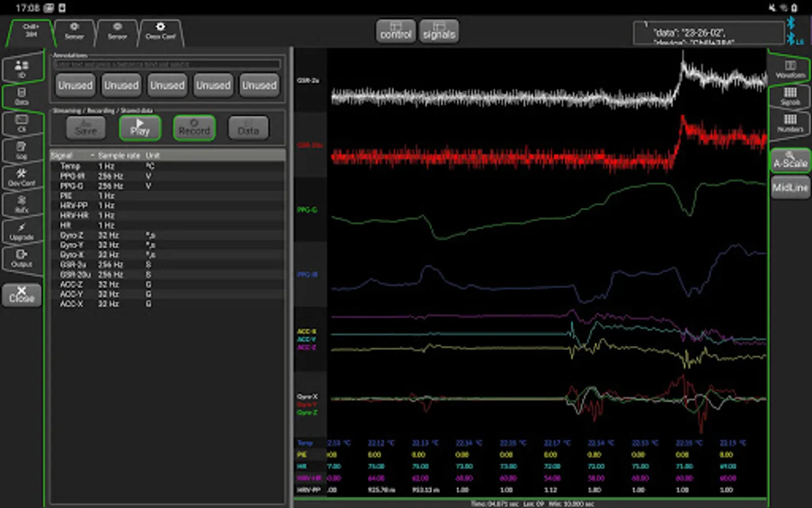This screenshot has height=508, width=812.
Task: Open the control panel from top bar
Action: pyautogui.click(x=395, y=31)
